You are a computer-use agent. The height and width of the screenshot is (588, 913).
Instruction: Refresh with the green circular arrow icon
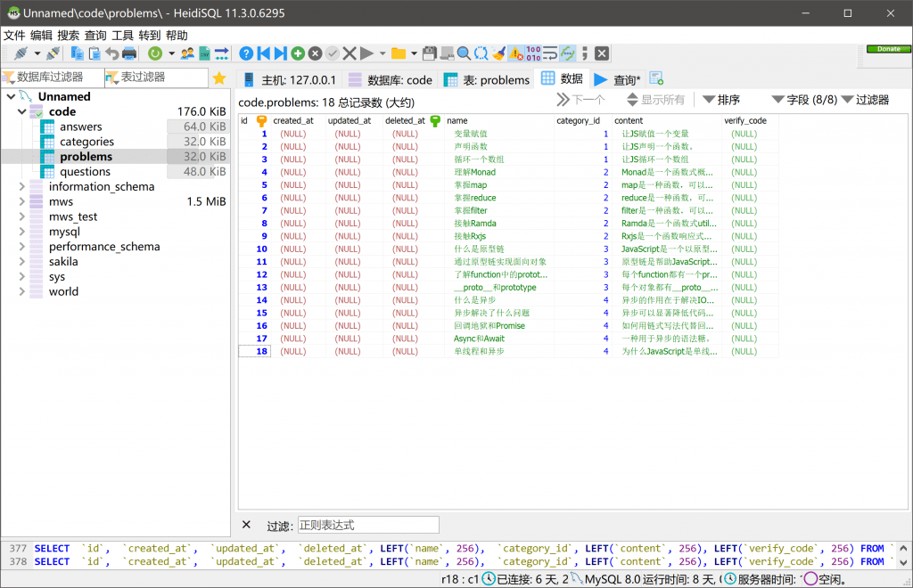[155, 53]
